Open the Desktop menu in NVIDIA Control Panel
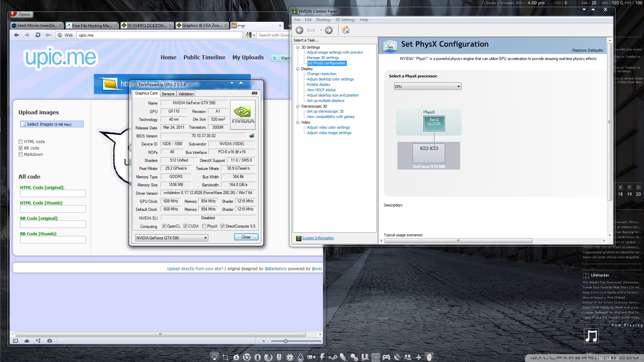The width and height of the screenshot is (644, 362). click(x=323, y=20)
